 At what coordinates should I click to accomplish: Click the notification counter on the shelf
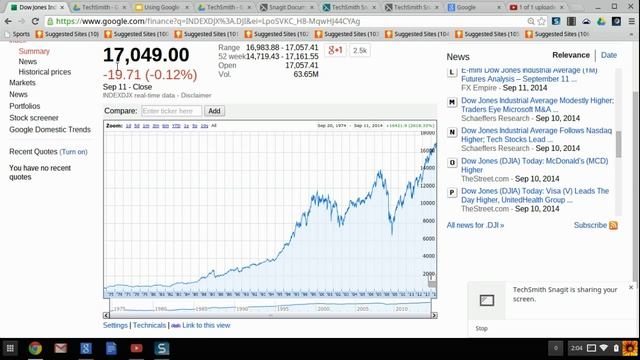pos(556,348)
